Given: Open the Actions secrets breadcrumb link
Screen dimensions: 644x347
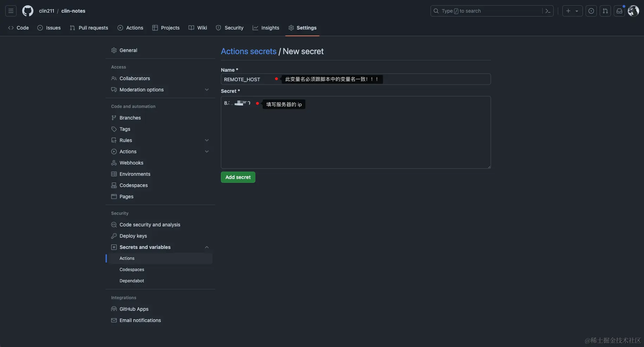Looking at the screenshot, I should click(x=249, y=51).
